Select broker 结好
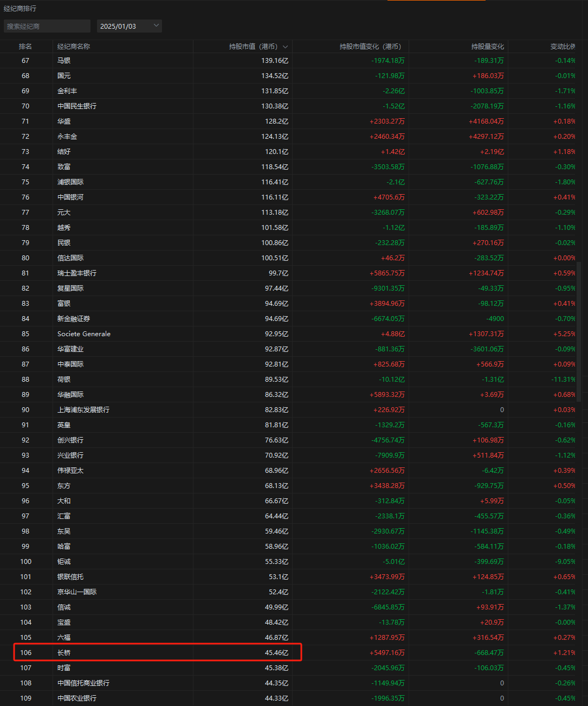This screenshot has width=588, height=706. [x=64, y=152]
